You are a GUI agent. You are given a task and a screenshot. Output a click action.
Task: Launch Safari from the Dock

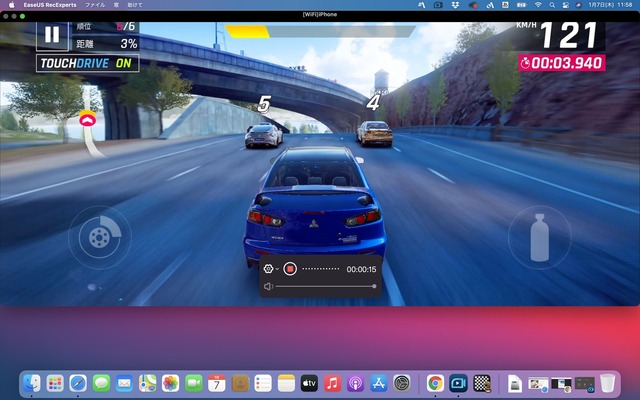point(78,383)
